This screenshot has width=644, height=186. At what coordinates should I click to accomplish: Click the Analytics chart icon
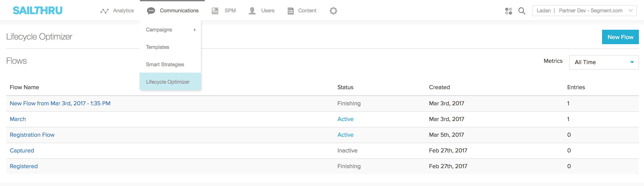point(105,11)
